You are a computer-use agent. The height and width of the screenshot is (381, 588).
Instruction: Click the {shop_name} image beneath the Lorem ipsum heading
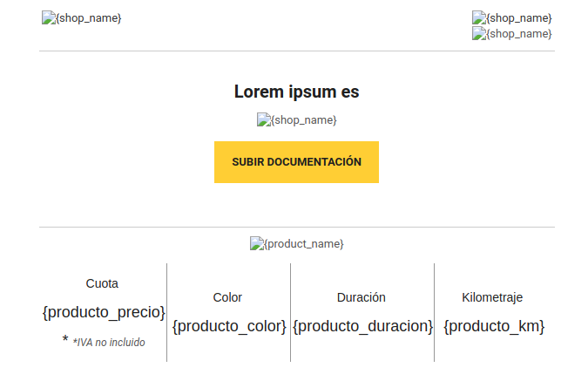tap(297, 119)
